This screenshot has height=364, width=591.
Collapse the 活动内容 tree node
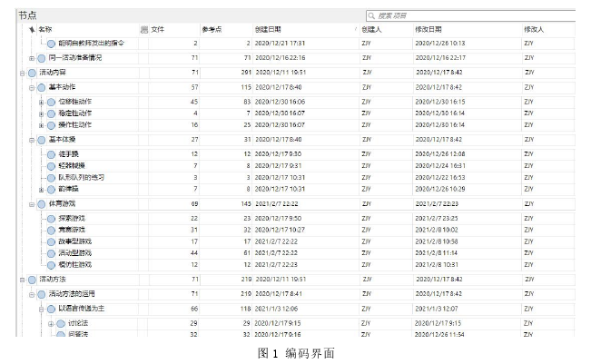(22, 74)
